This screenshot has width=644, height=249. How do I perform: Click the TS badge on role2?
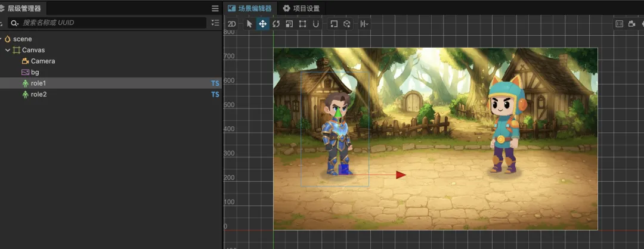click(215, 94)
